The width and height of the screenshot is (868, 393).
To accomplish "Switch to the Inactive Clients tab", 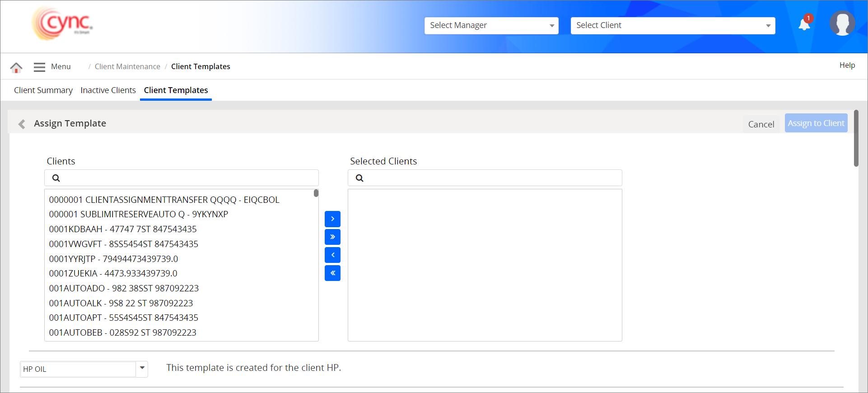I will [108, 90].
